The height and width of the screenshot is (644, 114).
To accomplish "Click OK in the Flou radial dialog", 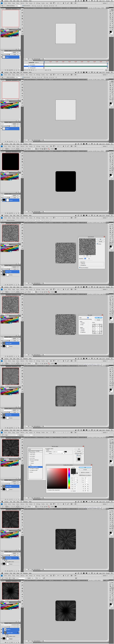I will (x=99, y=318).
